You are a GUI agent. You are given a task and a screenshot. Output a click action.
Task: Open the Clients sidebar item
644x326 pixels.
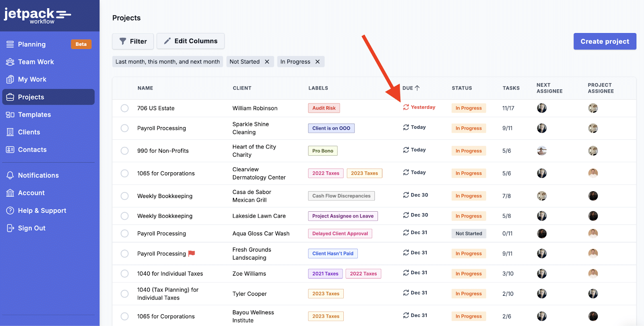(29, 132)
